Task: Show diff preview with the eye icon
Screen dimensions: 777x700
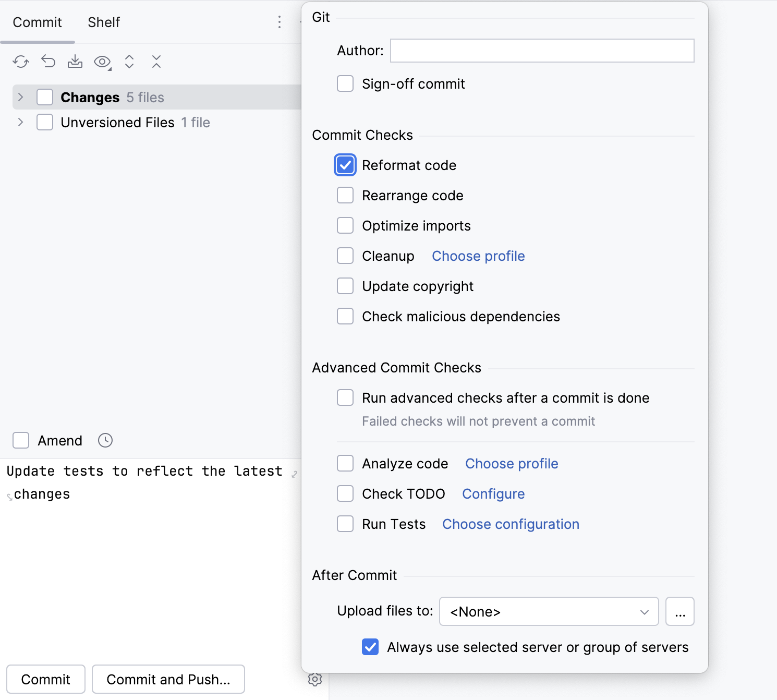Action: tap(102, 62)
